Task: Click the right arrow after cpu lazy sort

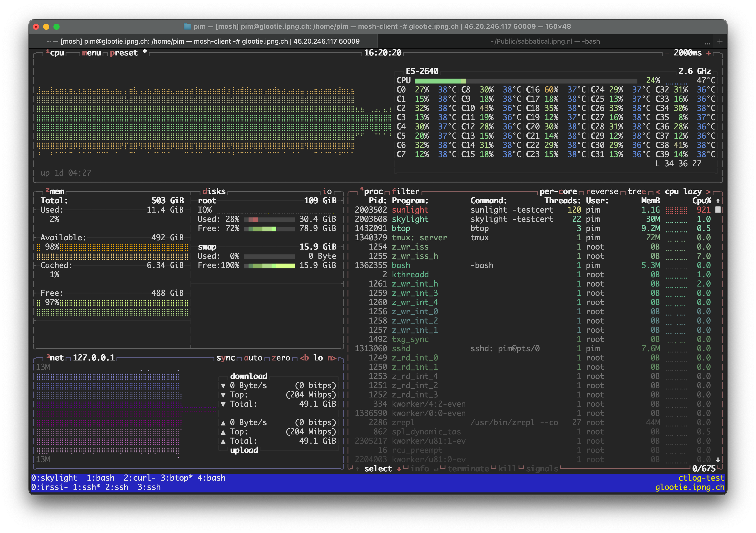Action: 708,192
